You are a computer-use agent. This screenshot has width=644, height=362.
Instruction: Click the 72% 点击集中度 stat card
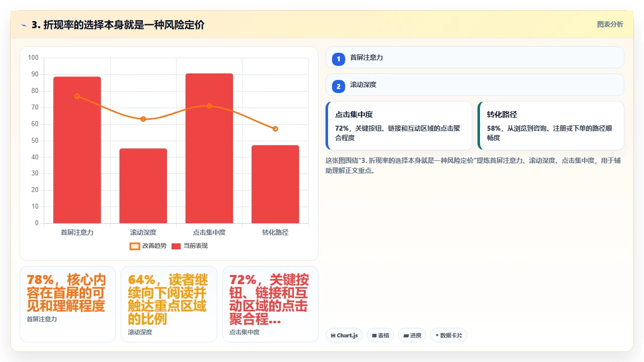[270, 304]
